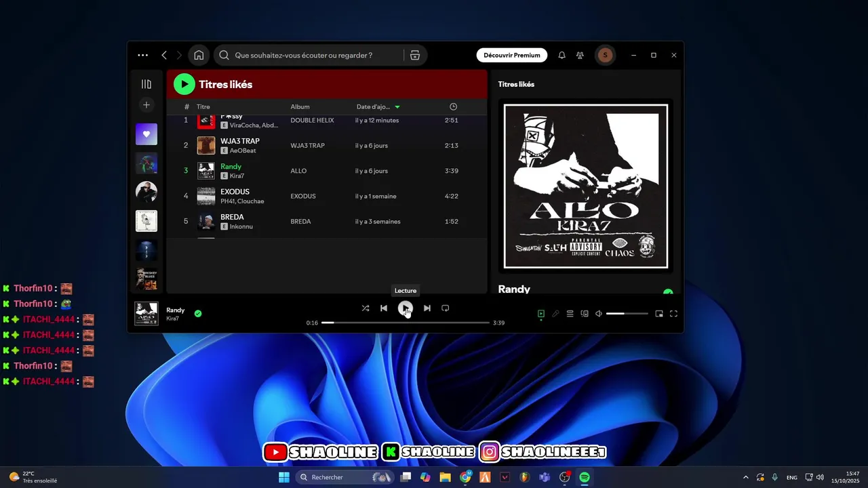Open Connect to a device icon
Image resolution: width=868 pixels, height=488 pixels.
(x=585, y=314)
